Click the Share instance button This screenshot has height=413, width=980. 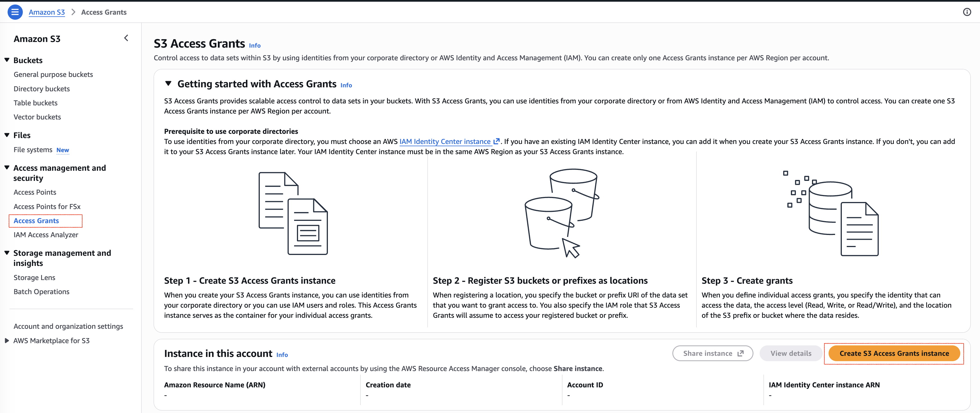click(x=713, y=353)
